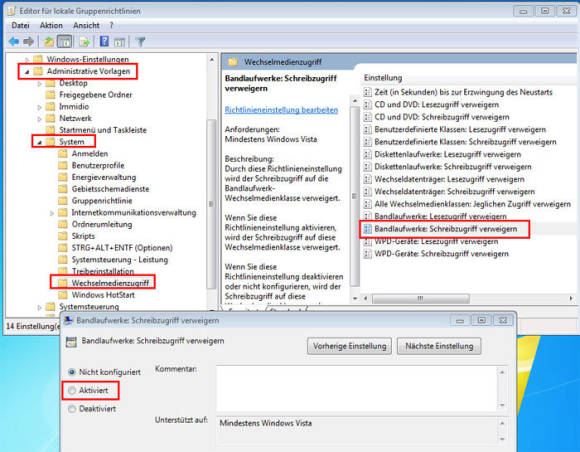Click the Forward arrow toolbar icon
Screen dimensions: 580x452
click(28, 41)
